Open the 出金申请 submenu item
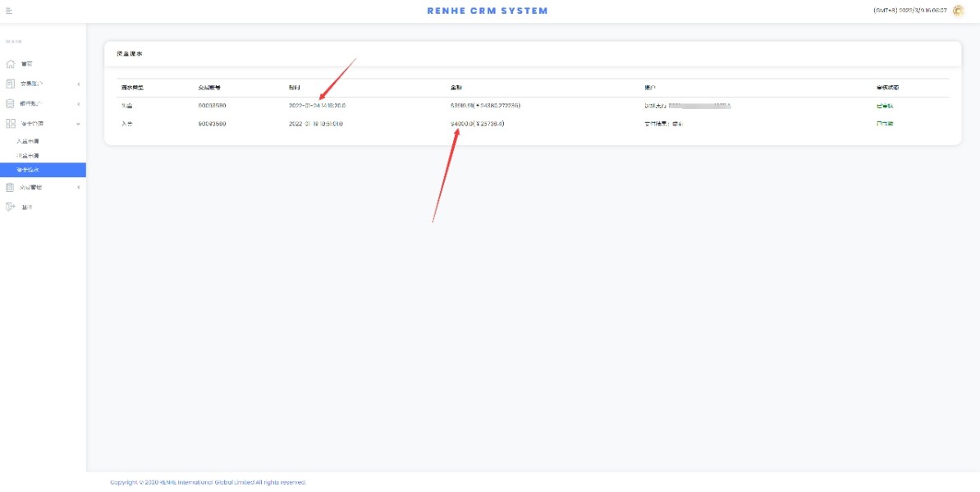 pos(28,156)
